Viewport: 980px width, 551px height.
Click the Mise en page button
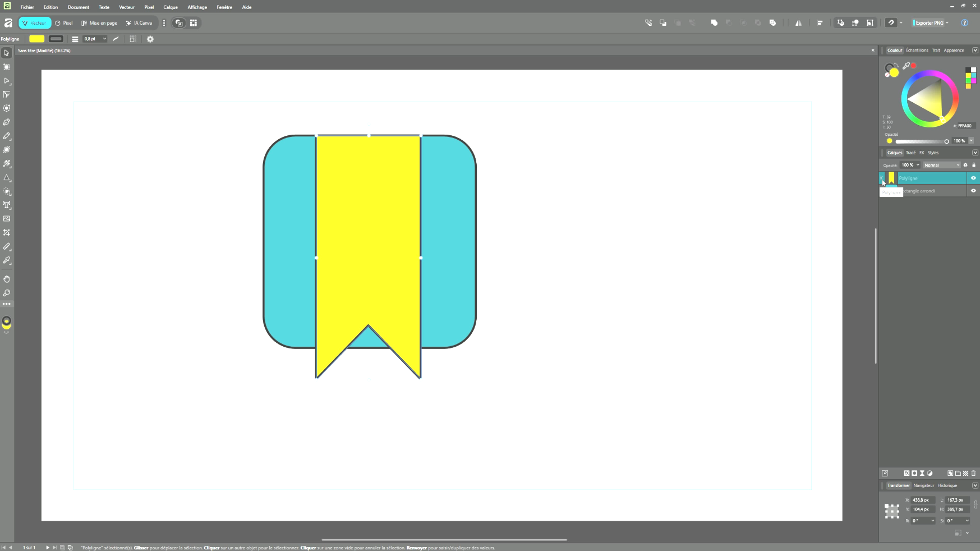99,23
